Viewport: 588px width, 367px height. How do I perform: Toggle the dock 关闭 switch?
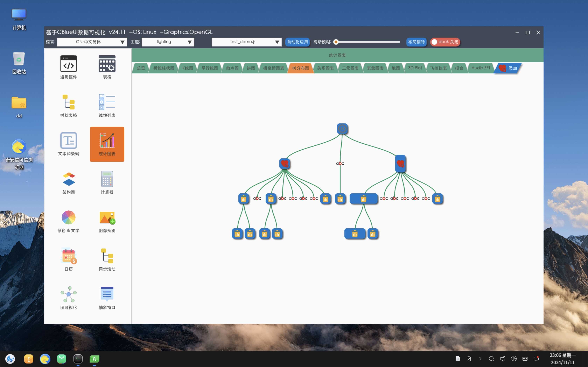pos(445,42)
